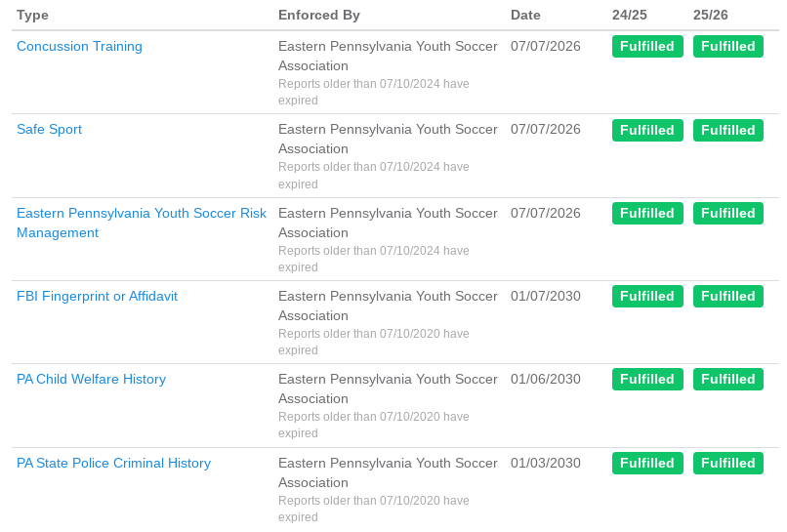Image resolution: width=787 pixels, height=532 pixels.
Task: Click 25/26 Fulfilled badge for FBI Fingerprint
Action: pyautogui.click(x=728, y=296)
